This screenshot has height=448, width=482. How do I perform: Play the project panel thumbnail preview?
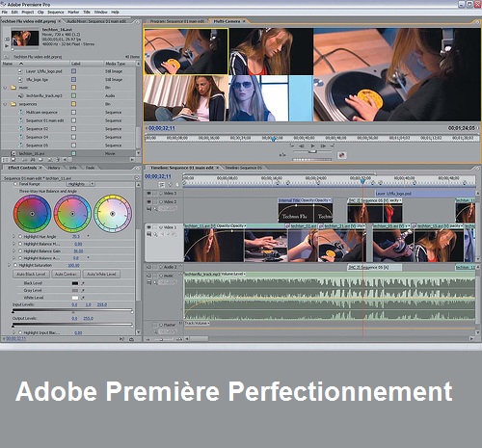pos(7,46)
